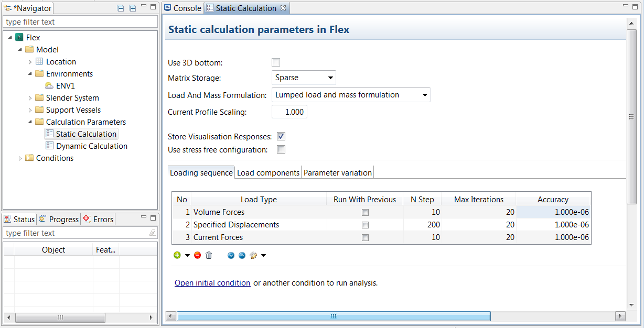Switch to the Load components tab
Screen dimensions: 644x328
268,172
